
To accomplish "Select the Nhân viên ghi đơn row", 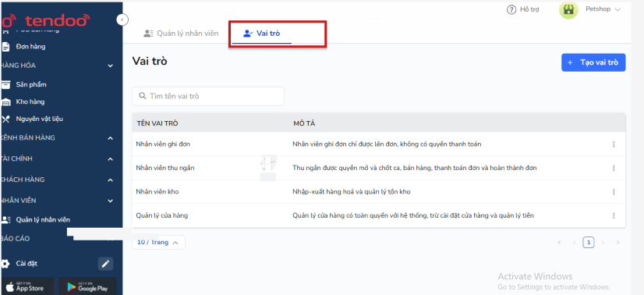I will pos(379,144).
